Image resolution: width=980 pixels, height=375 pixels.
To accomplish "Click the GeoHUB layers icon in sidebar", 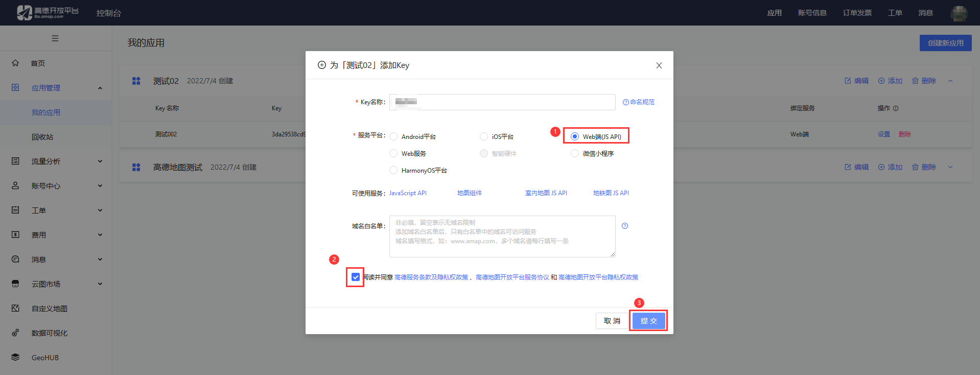I will coord(15,357).
